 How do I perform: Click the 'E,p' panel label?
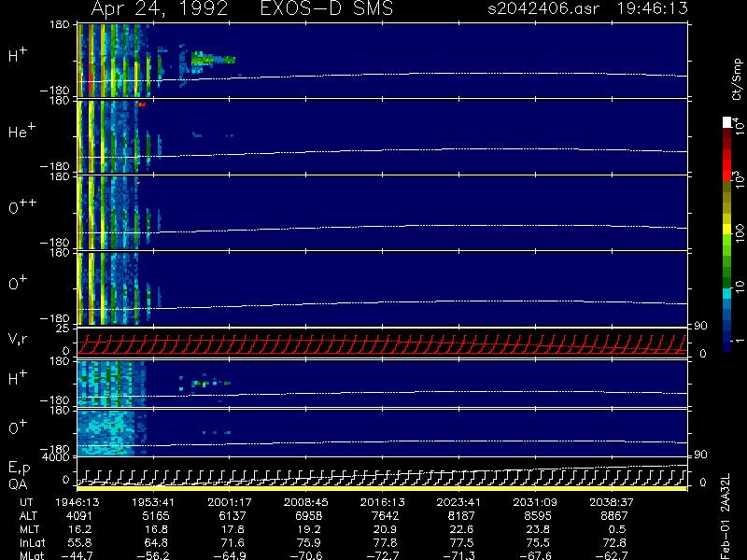pyautogui.click(x=19, y=468)
